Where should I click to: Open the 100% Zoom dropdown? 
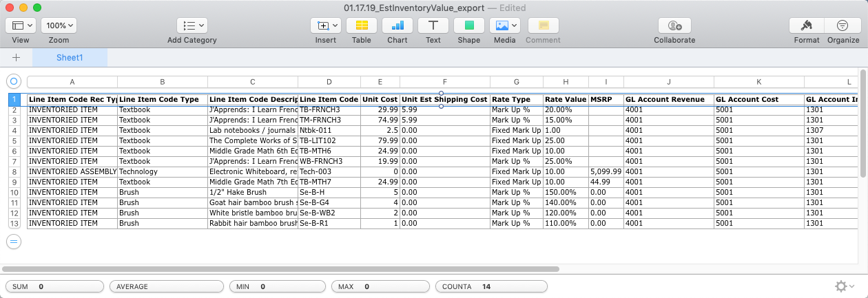tap(59, 25)
